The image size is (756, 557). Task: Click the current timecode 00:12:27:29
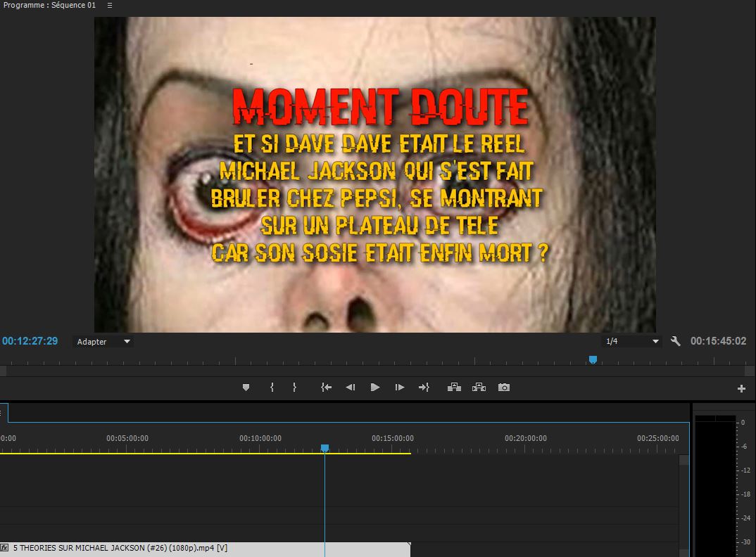pos(30,341)
